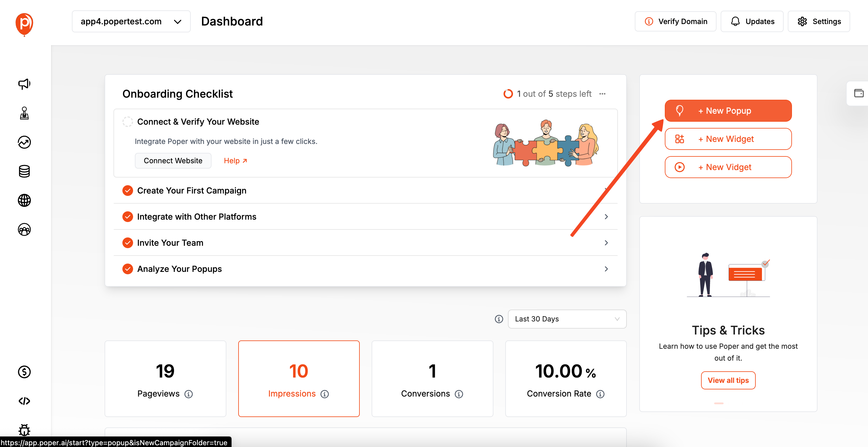Open the analytics chart sidebar icon
The height and width of the screenshot is (447, 868).
(24, 142)
